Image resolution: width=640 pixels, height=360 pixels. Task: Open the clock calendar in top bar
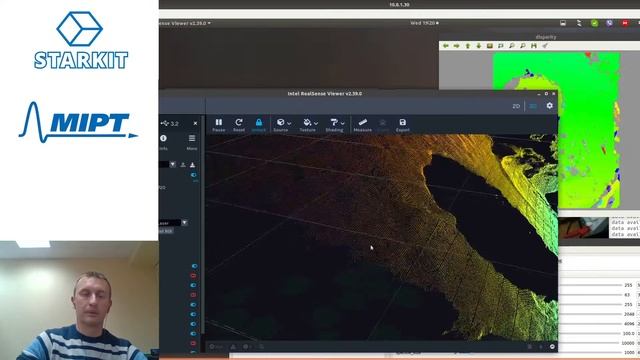pos(424,23)
